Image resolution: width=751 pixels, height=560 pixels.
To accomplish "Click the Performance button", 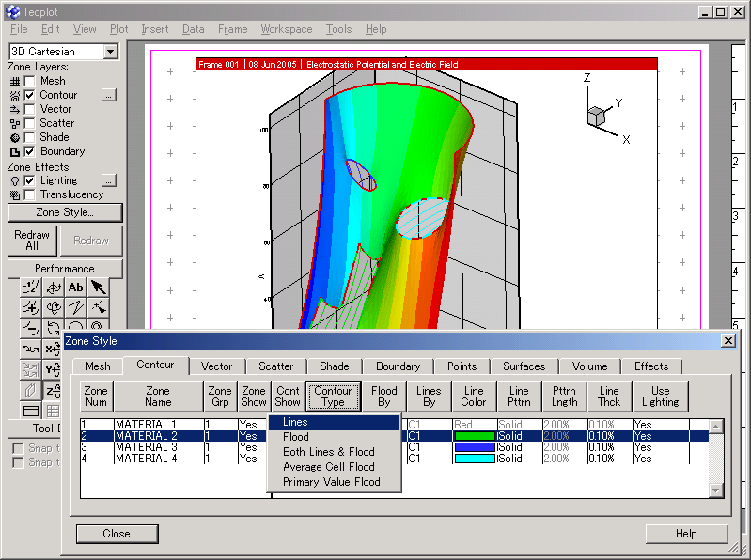I will click(65, 269).
